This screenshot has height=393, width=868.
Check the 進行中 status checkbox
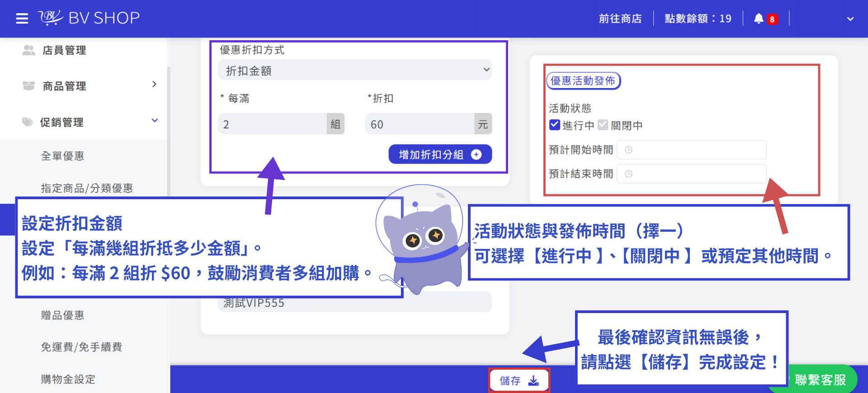(x=555, y=125)
